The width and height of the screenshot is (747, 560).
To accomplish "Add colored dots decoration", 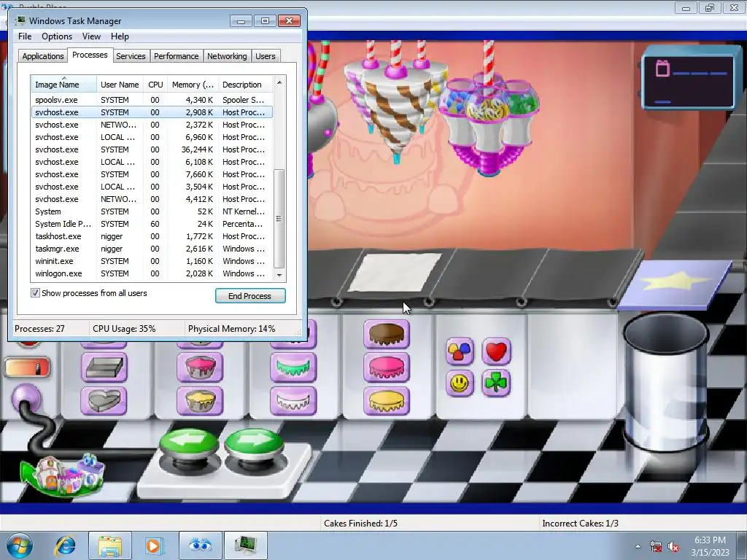I will point(460,351).
